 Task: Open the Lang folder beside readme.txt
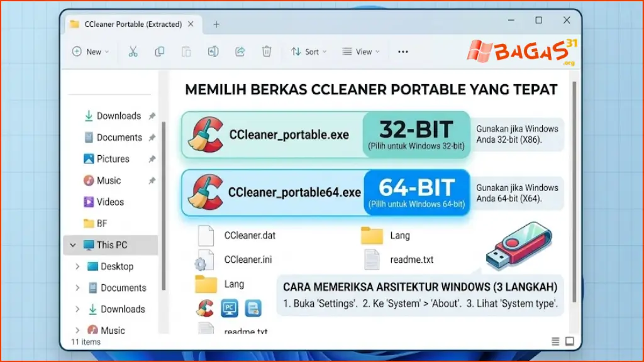tap(386, 236)
